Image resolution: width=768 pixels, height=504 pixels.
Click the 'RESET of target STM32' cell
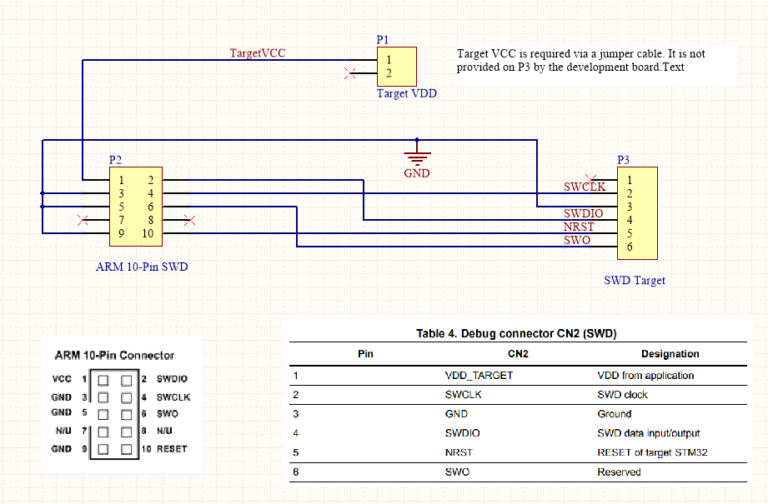click(x=652, y=453)
